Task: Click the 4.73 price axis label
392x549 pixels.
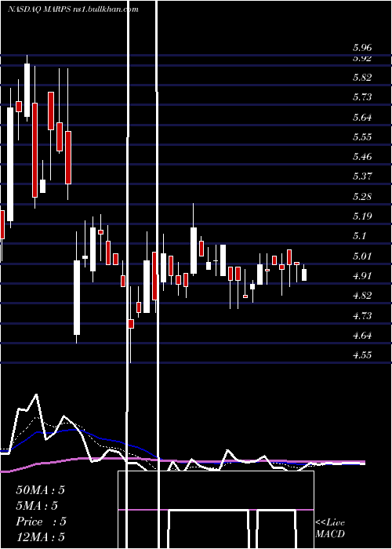Action: click(362, 316)
